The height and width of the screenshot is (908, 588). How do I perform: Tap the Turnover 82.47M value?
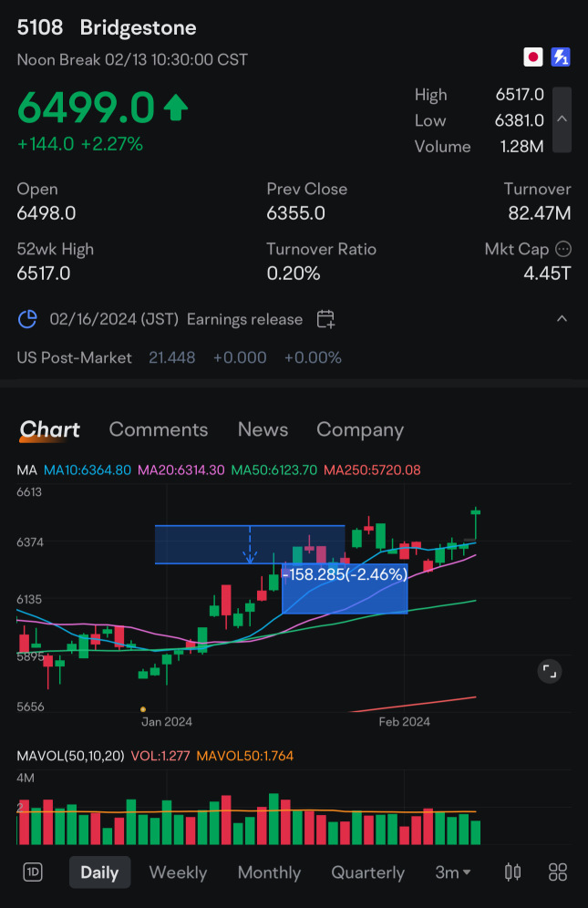point(540,213)
